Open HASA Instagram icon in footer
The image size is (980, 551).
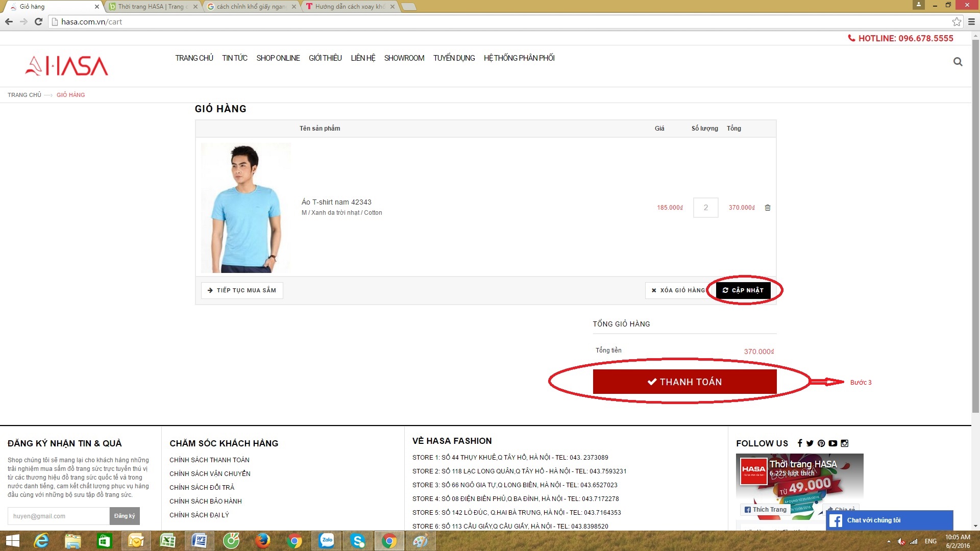pos(845,443)
